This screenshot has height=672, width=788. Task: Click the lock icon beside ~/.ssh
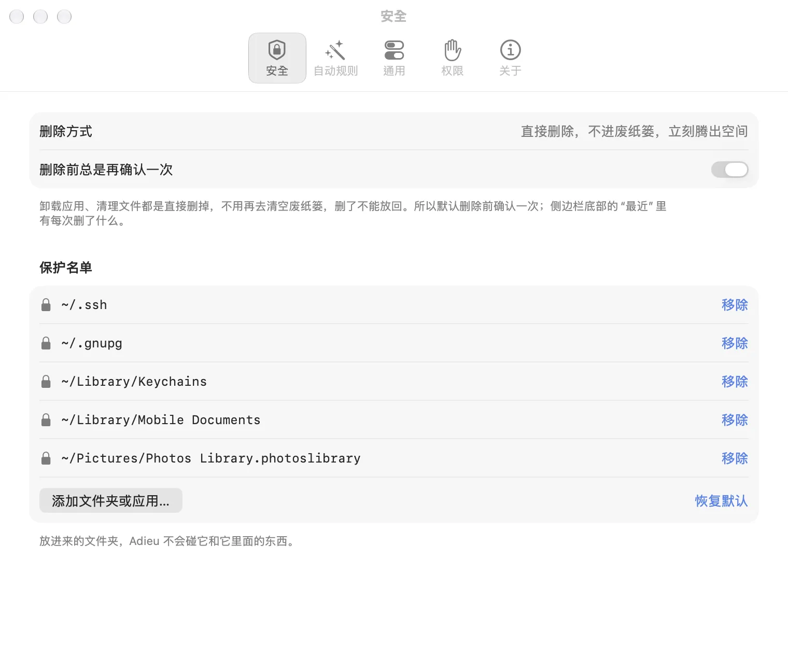point(46,305)
